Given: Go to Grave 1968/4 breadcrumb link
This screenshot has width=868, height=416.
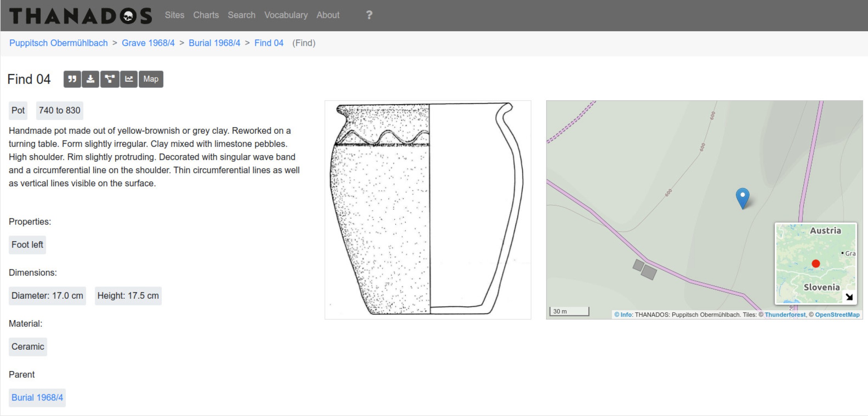Looking at the screenshot, I should (x=148, y=43).
